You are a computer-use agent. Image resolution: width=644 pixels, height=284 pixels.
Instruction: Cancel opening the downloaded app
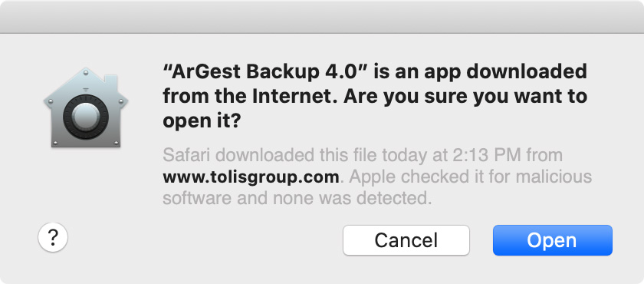coord(406,240)
